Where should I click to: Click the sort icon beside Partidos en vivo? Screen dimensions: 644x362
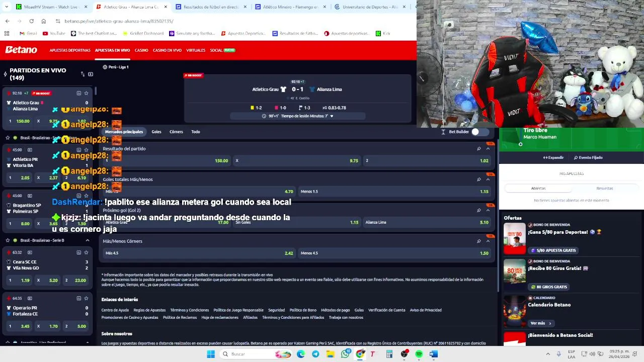[x=83, y=74]
